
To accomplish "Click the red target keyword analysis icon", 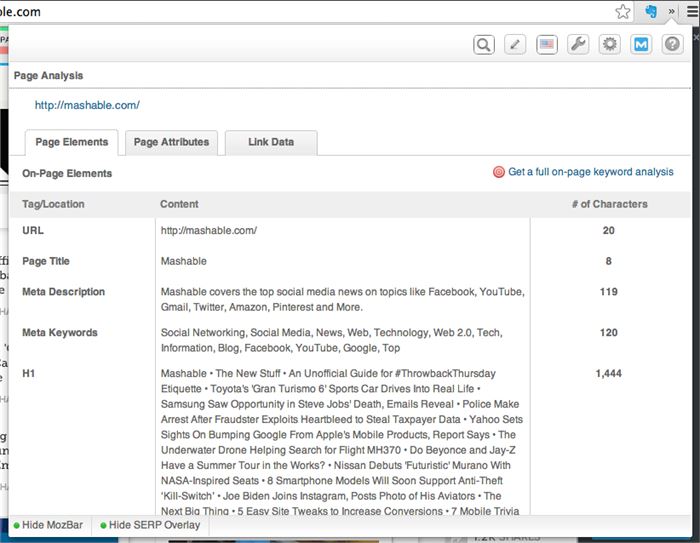I will (x=499, y=172).
